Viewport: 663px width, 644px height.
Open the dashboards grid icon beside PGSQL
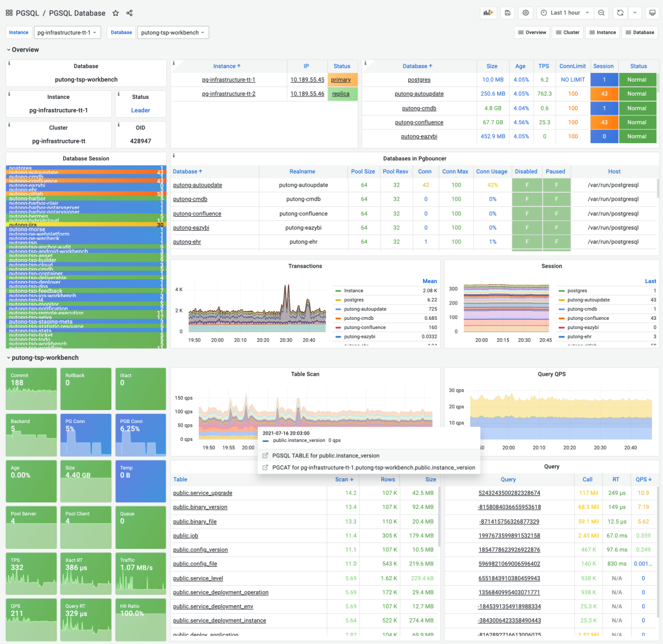9,13
